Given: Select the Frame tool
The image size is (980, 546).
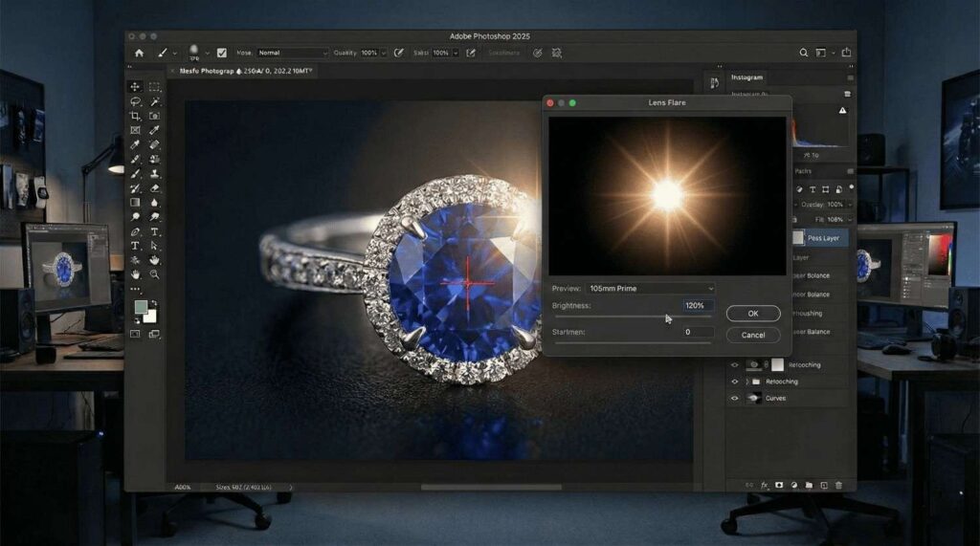Looking at the screenshot, I should [135, 130].
